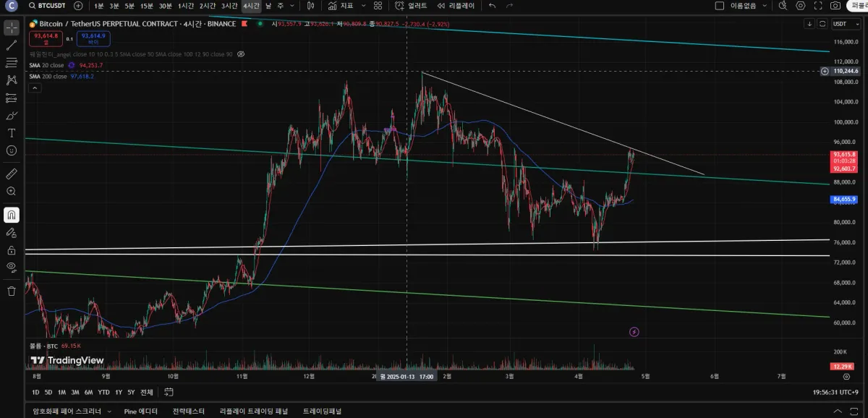Image resolution: width=868 pixels, height=418 pixels.
Task: Open user profile avatar C
Action: click(x=12, y=6)
